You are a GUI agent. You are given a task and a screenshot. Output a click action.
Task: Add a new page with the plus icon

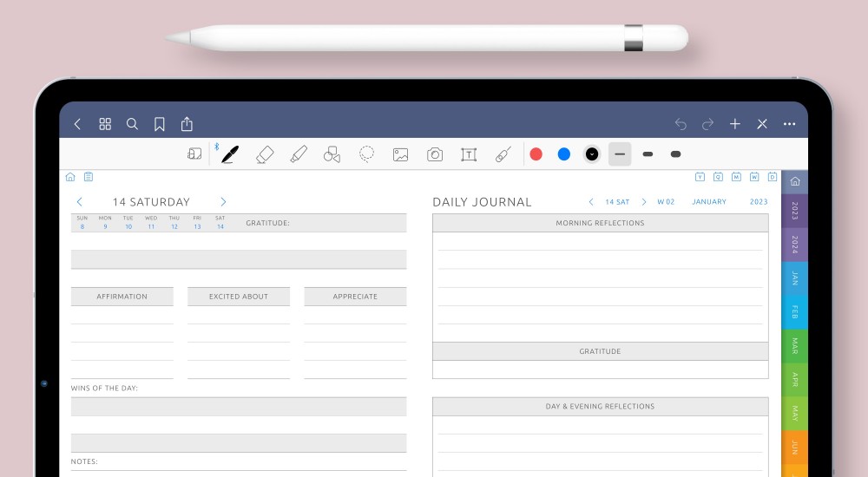point(734,124)
